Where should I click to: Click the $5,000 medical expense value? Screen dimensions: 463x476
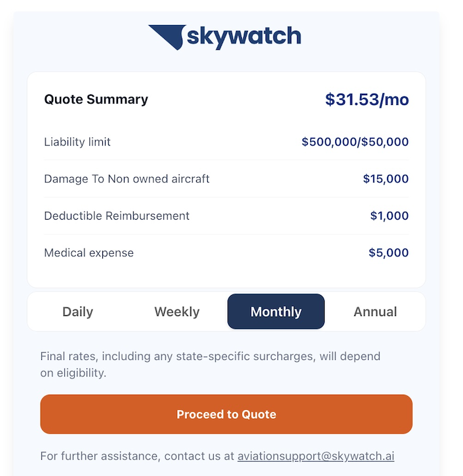click(388, 252)
